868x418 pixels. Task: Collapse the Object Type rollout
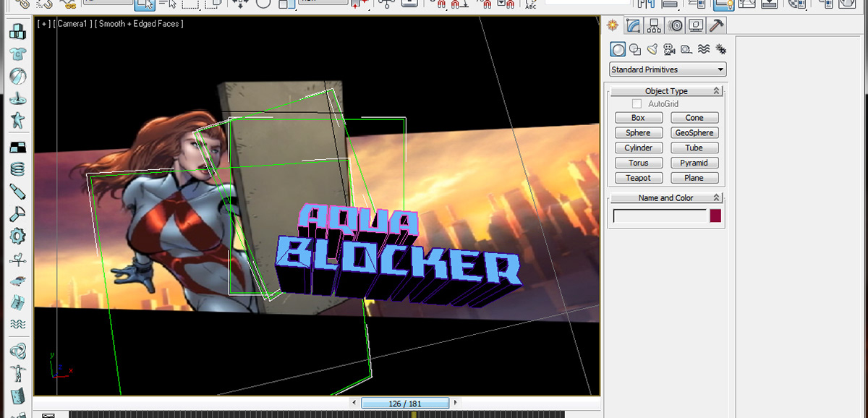tap(666, 91)
